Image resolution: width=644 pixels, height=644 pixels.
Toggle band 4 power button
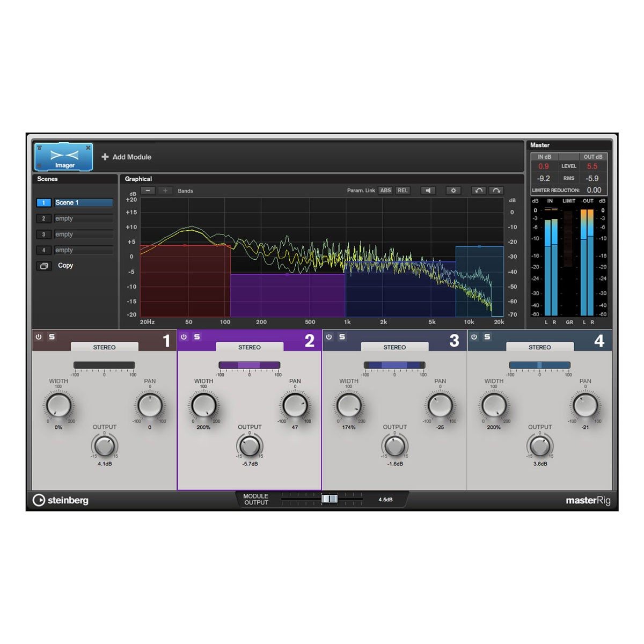tap(474, 337)
